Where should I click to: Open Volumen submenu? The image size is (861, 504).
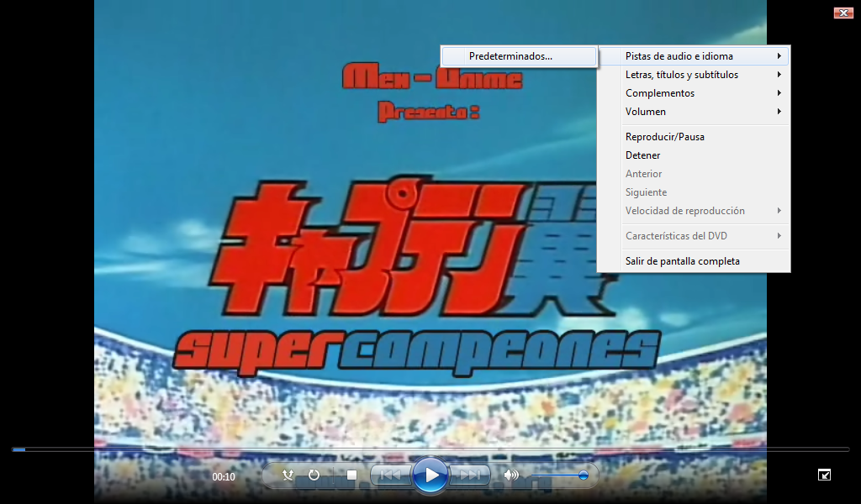click(694, 112)
